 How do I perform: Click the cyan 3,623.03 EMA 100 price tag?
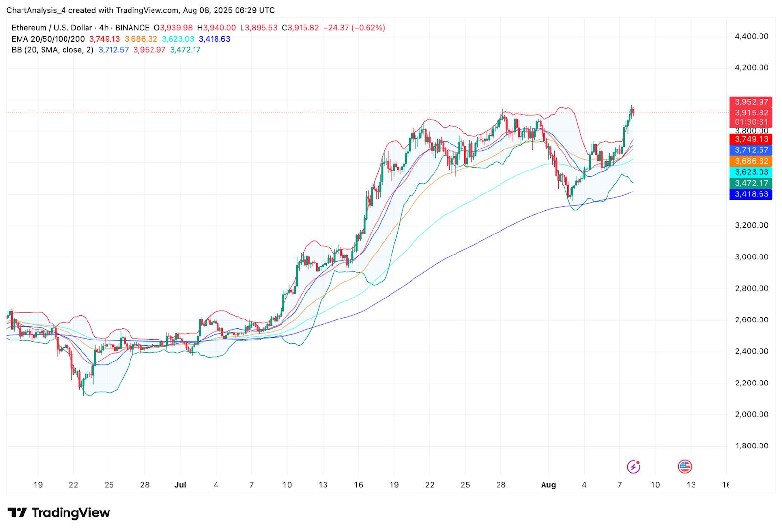pos(750,172)
